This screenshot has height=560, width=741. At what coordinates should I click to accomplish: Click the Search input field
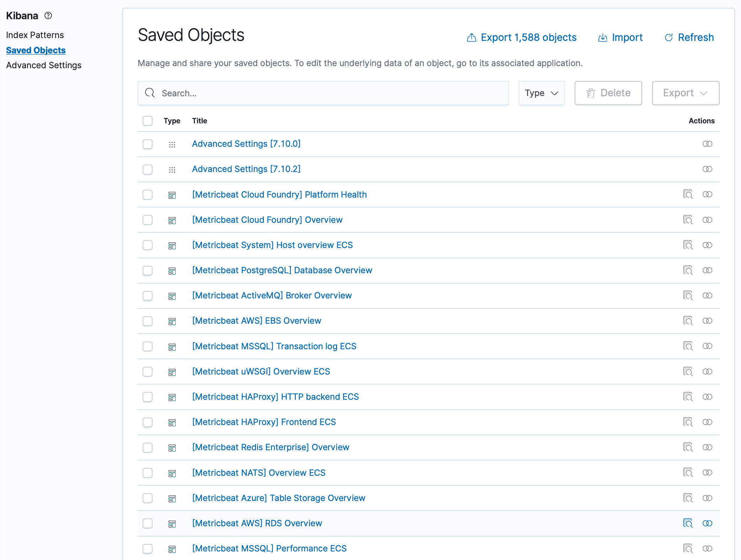click(323, 93)
